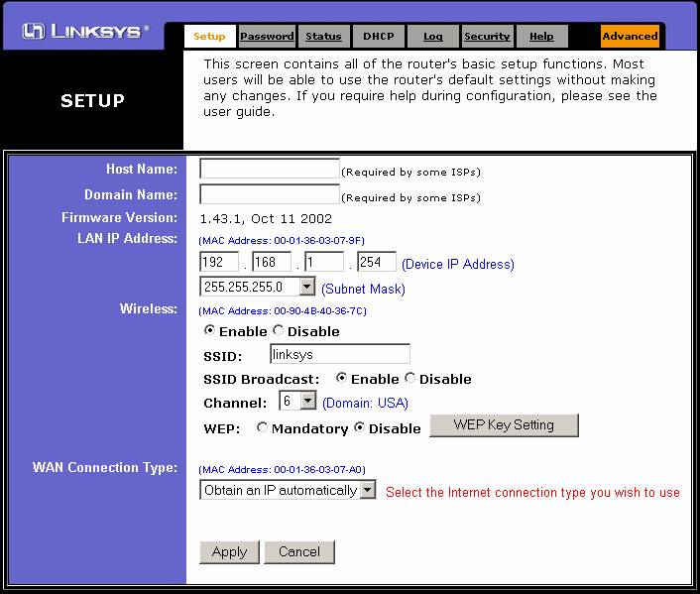Click the (Domain: USA) label
Viewport: 700px width, 594px height.
(x=365, y=404)
